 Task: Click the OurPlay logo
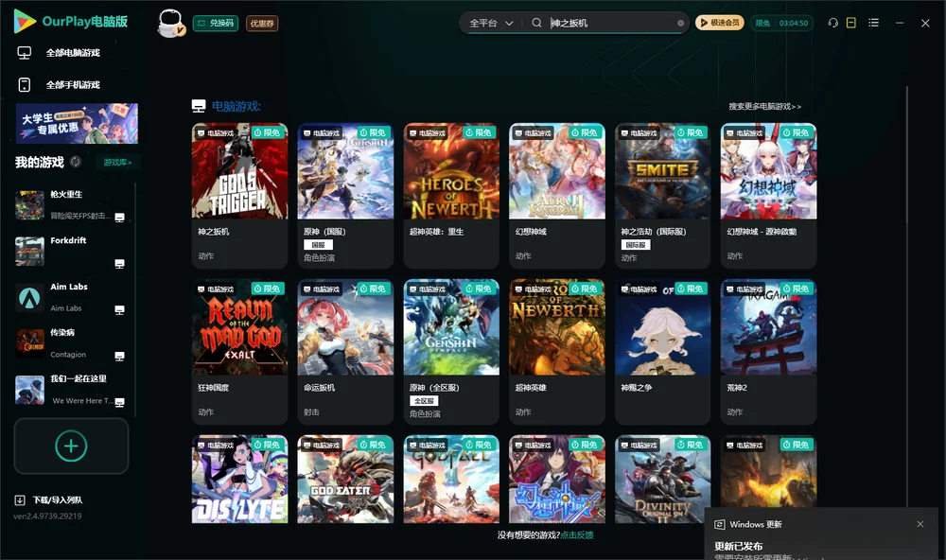pos(71,22)
